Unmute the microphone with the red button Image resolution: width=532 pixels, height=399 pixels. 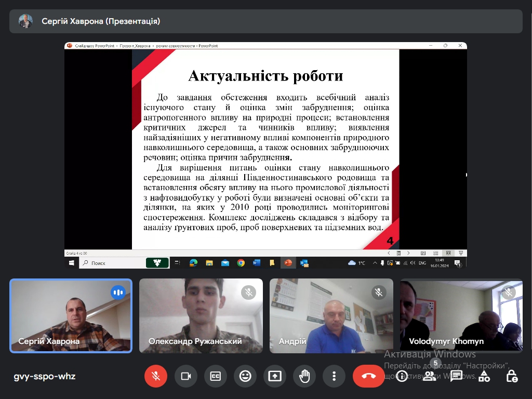[156, 376]
